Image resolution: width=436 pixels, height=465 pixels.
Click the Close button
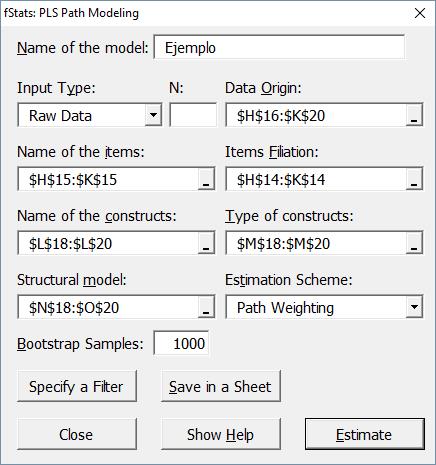(77, 434)
